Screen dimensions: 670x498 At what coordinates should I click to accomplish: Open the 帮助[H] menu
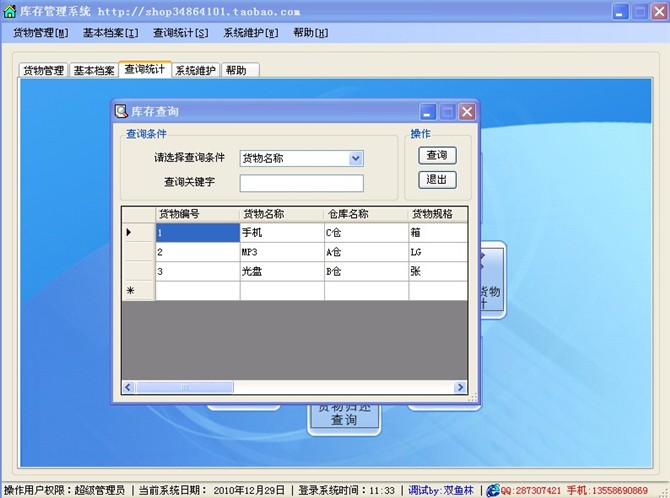(311, 33)
